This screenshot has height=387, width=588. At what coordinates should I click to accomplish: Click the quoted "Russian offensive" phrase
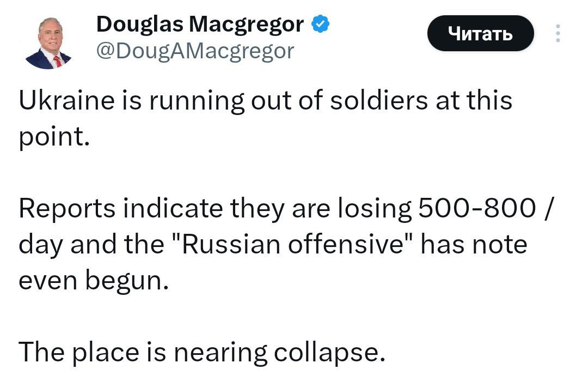(299, 245)
